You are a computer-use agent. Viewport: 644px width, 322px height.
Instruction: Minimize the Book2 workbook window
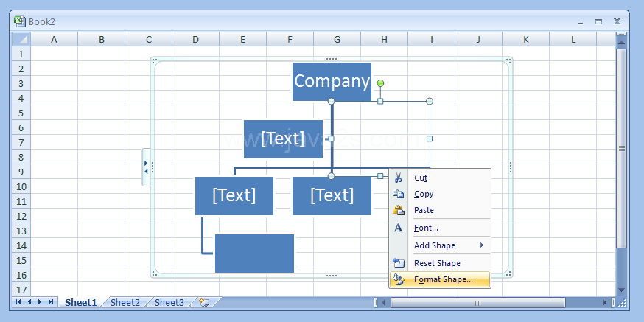click(581, 22)
